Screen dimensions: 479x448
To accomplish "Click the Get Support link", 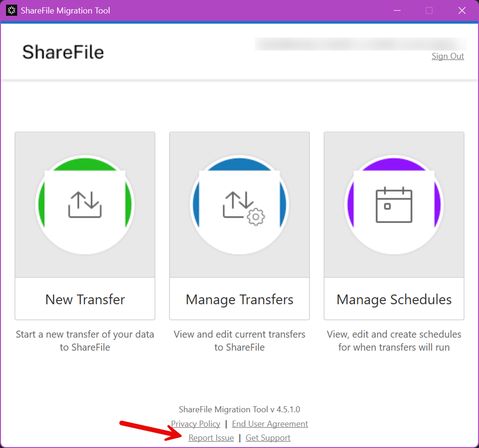I will [x=268, y=438].
